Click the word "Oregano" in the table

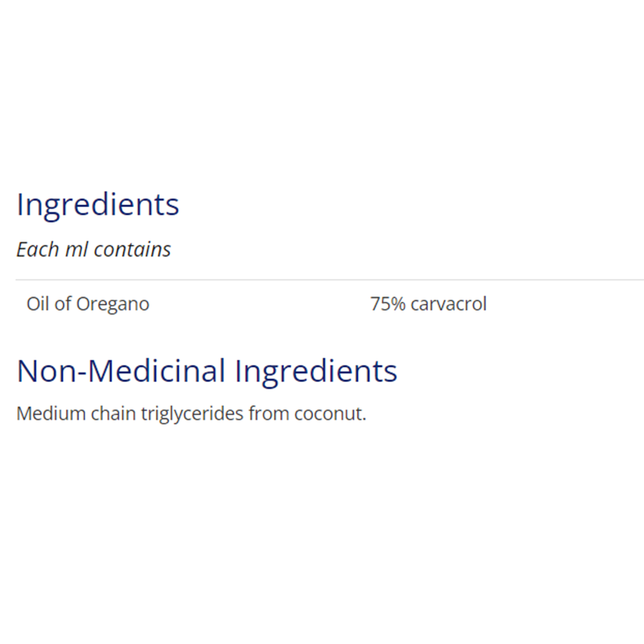pos(113,304)
